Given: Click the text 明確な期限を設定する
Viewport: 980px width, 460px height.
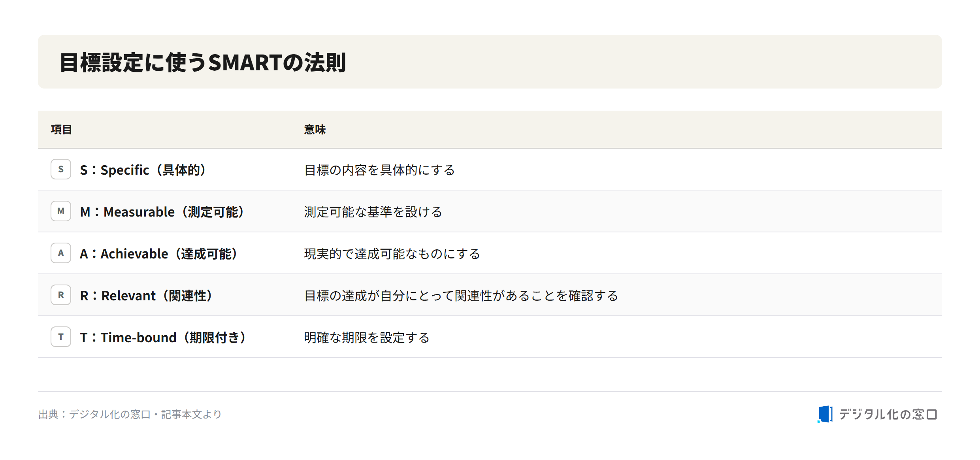Looking at the screenshot, I should click(367, 337).
